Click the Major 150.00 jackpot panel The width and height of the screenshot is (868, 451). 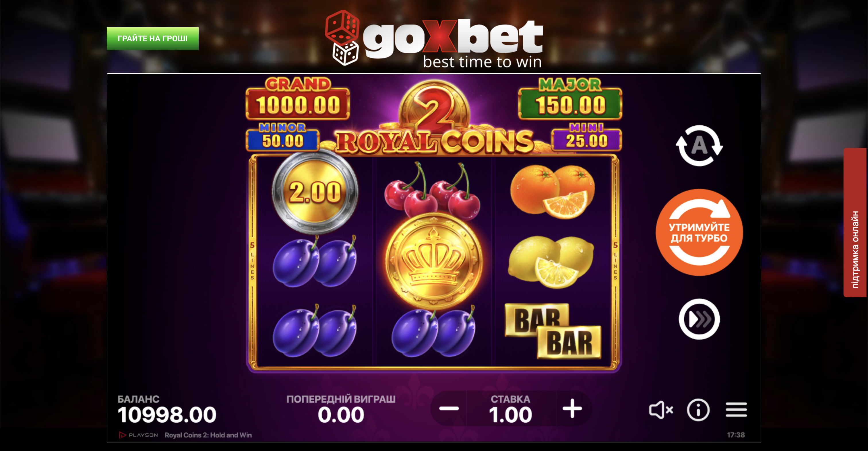pos(570,99)
